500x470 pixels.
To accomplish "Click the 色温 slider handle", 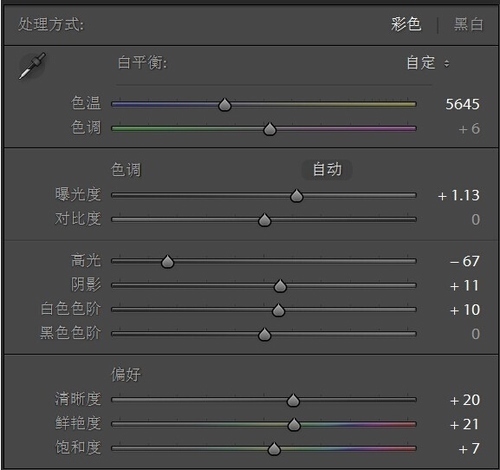I will 225,105.
